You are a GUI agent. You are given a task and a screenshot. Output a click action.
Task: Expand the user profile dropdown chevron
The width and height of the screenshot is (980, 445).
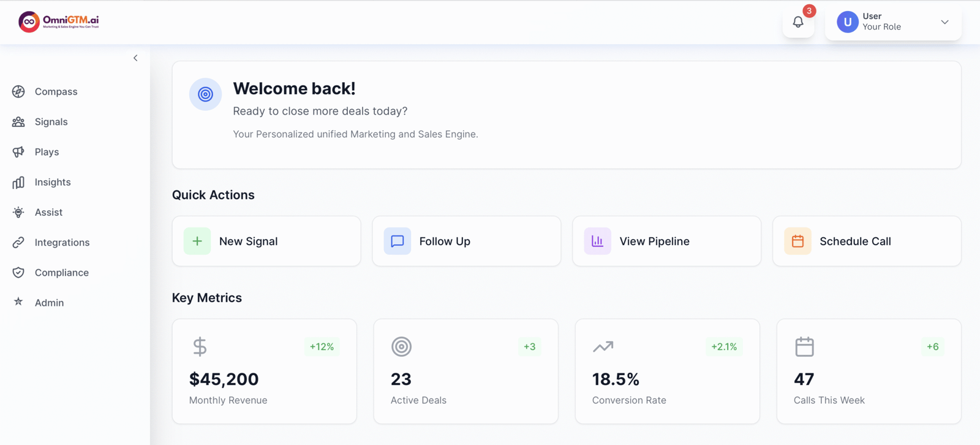[944, 22]
